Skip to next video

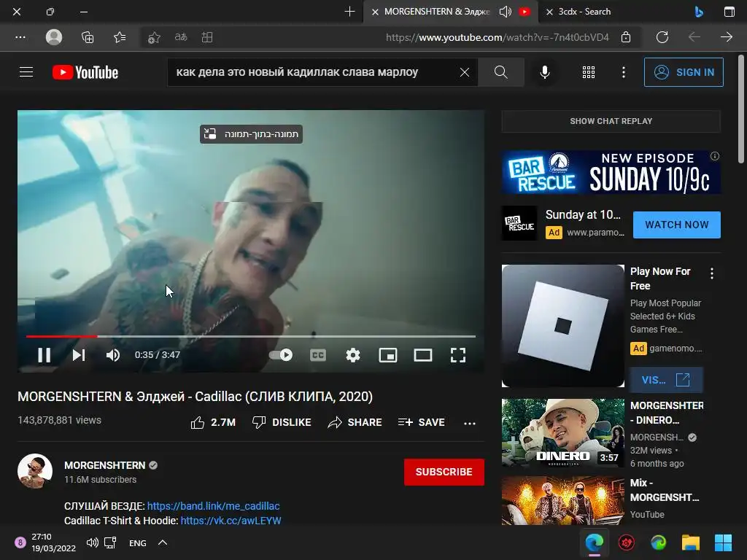click(79, 355)
